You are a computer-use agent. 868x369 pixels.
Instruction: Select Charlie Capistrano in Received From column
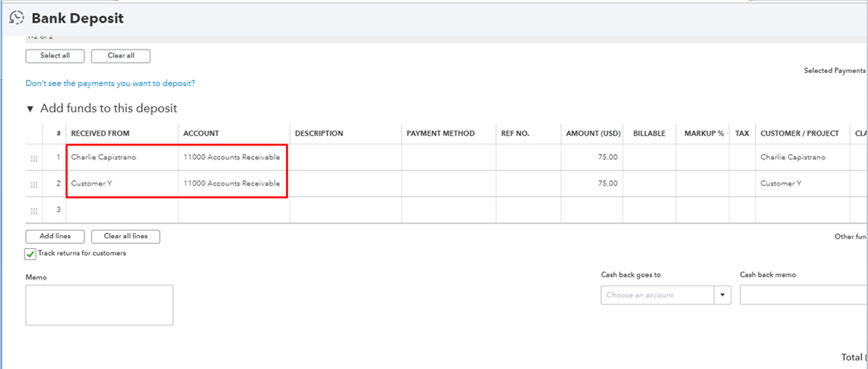104,158
